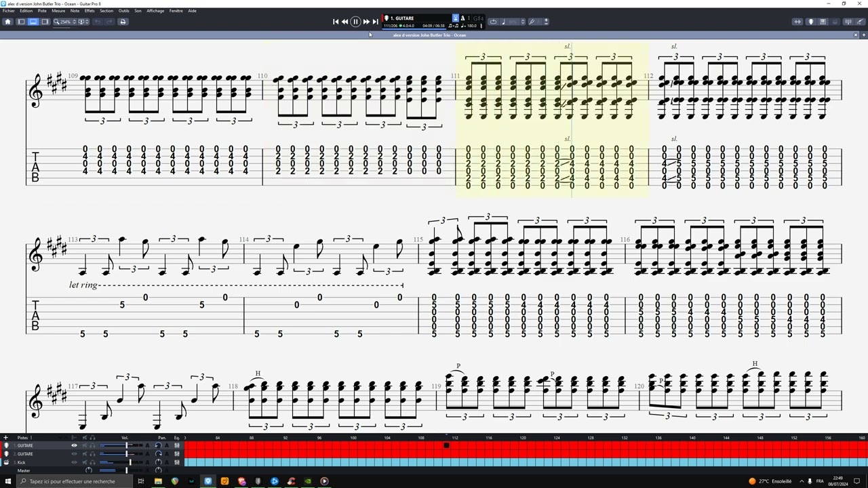Open the Outils menu
868x488 pixels.
point(123,11)
